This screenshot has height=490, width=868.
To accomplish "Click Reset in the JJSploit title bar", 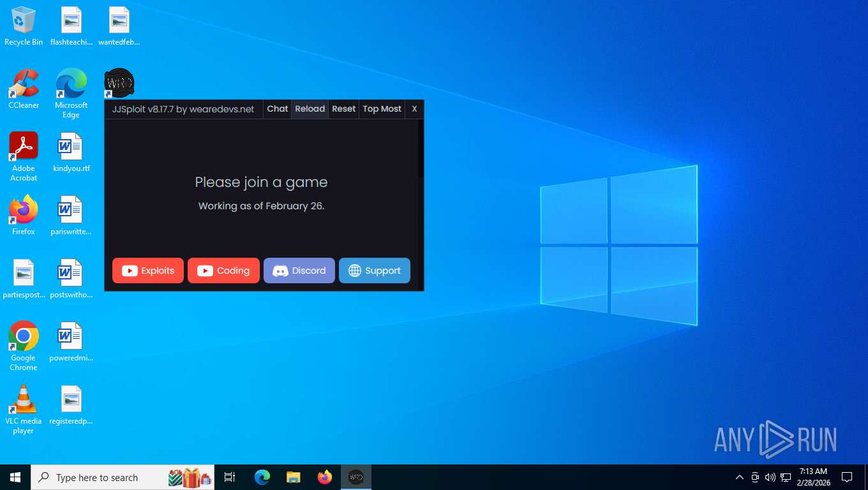I will 343,109.
